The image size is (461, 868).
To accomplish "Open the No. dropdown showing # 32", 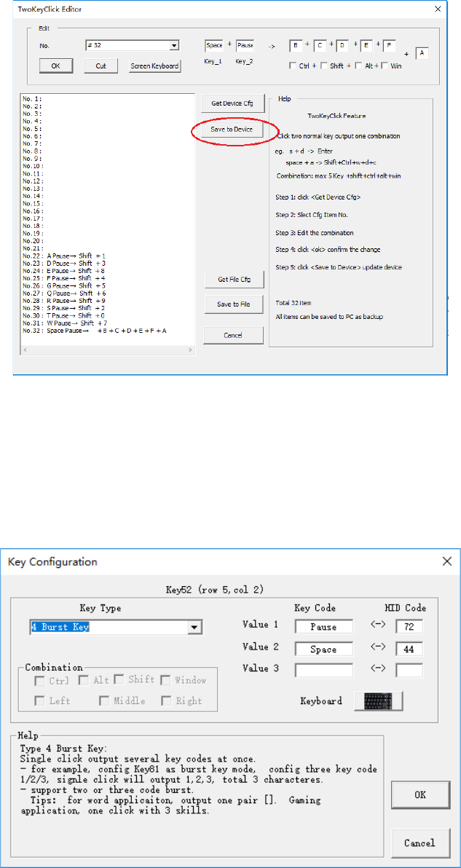I will click(x=132, y=46).
